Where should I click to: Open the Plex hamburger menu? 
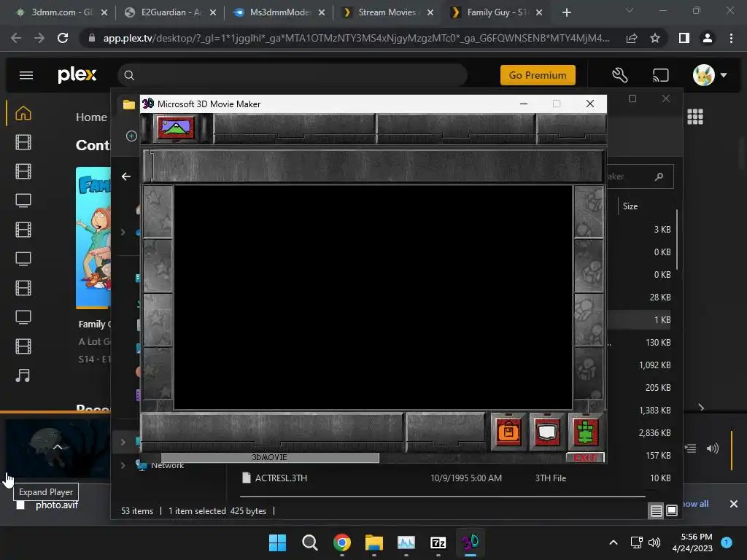[26, 75]
